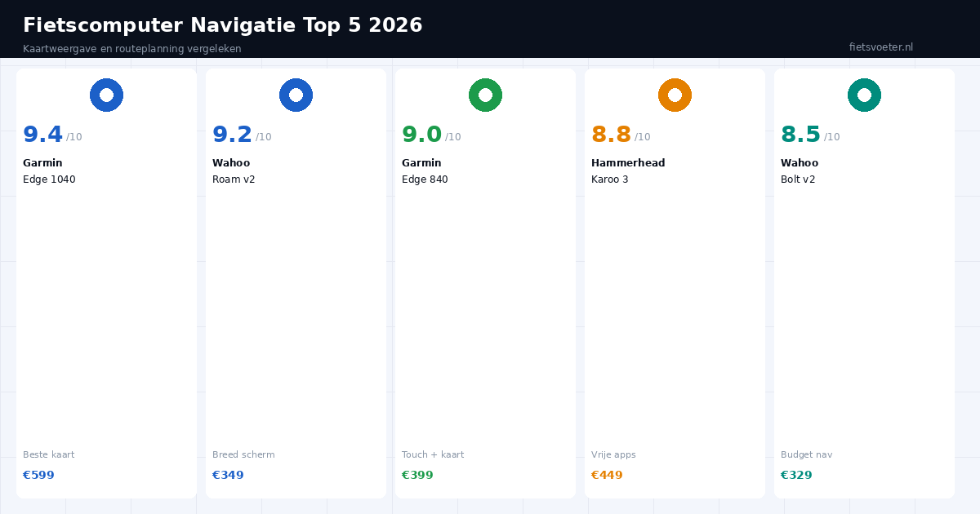Click the Karoo 3 model name

610,179
